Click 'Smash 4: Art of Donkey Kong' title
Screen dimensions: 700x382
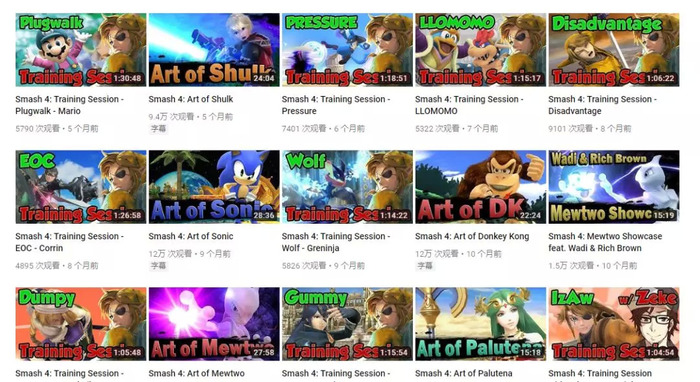click(472, 236)
